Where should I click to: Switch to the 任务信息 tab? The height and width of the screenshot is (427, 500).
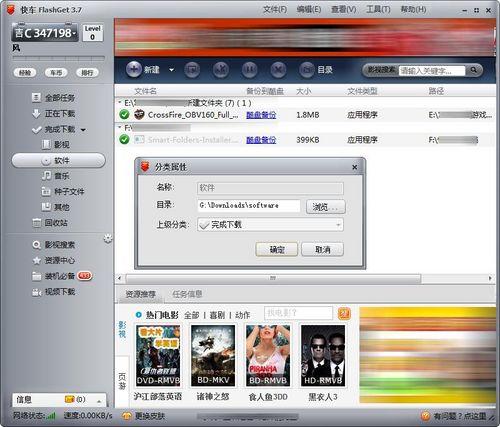pyautogui.click(x=187, y=294)
